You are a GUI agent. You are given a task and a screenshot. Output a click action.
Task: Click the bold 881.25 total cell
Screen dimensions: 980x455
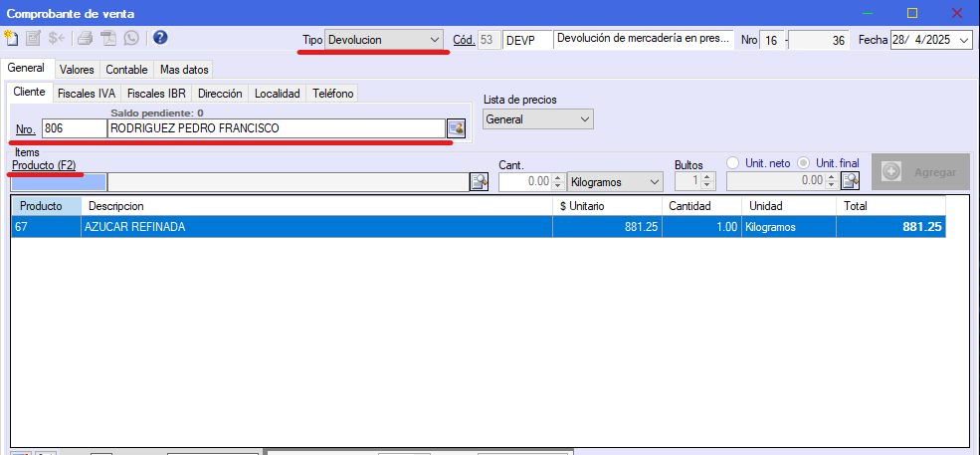[890, 227]
